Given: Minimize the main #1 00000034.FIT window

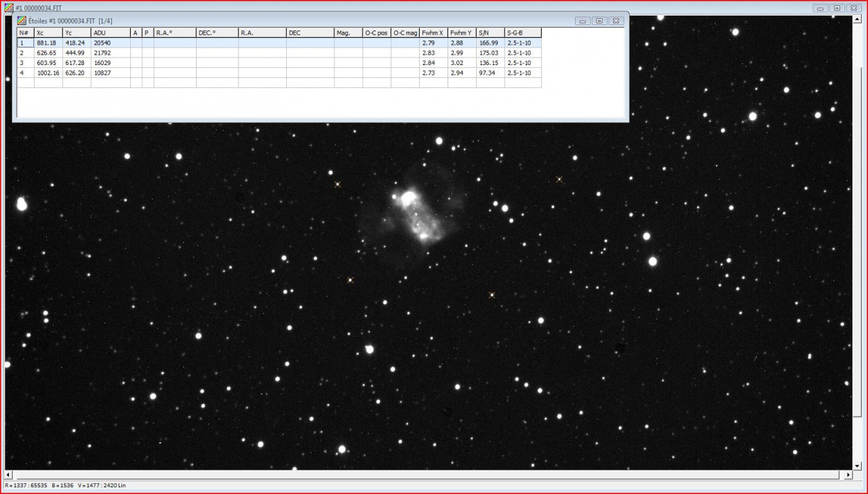Looking at the screenshot, I should tap(821, 8).
